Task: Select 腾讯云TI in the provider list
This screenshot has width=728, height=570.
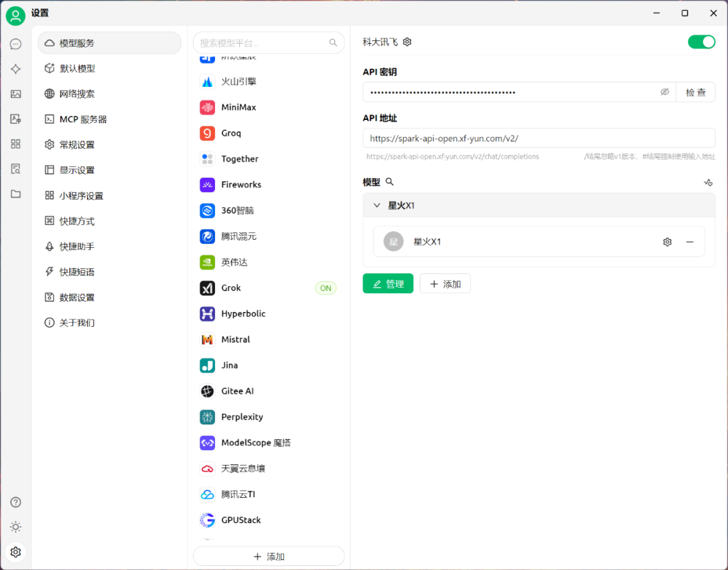Action: [268, 495]
